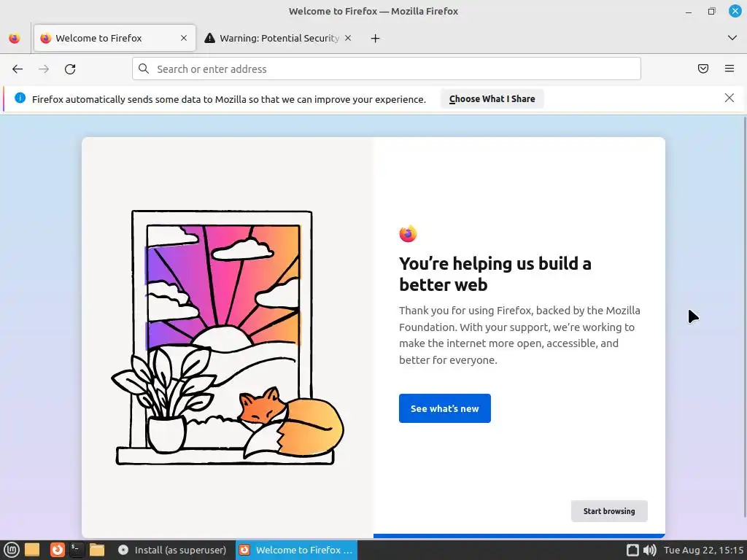Save to Pocket icon in toolbar
The width and height of the screenshot is (747, 560).
[x=703, y=69]
